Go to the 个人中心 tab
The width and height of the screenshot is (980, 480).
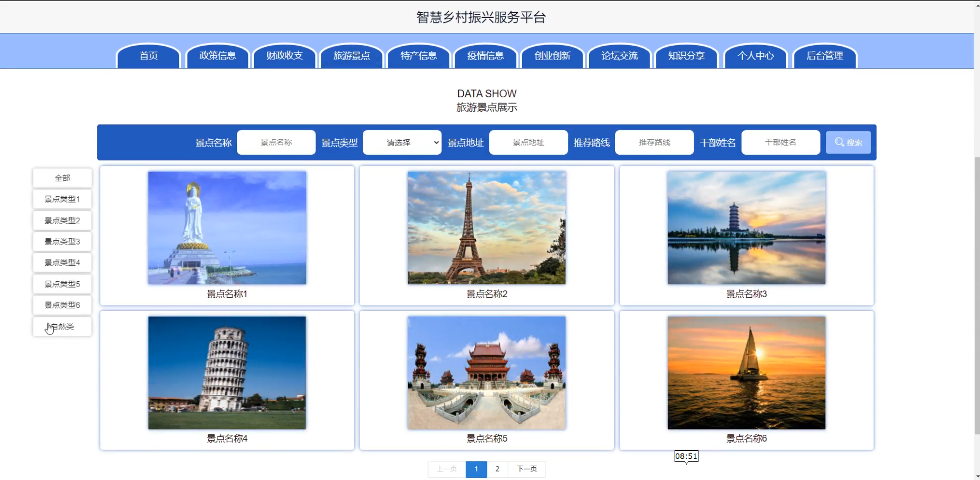coord(755,56)
